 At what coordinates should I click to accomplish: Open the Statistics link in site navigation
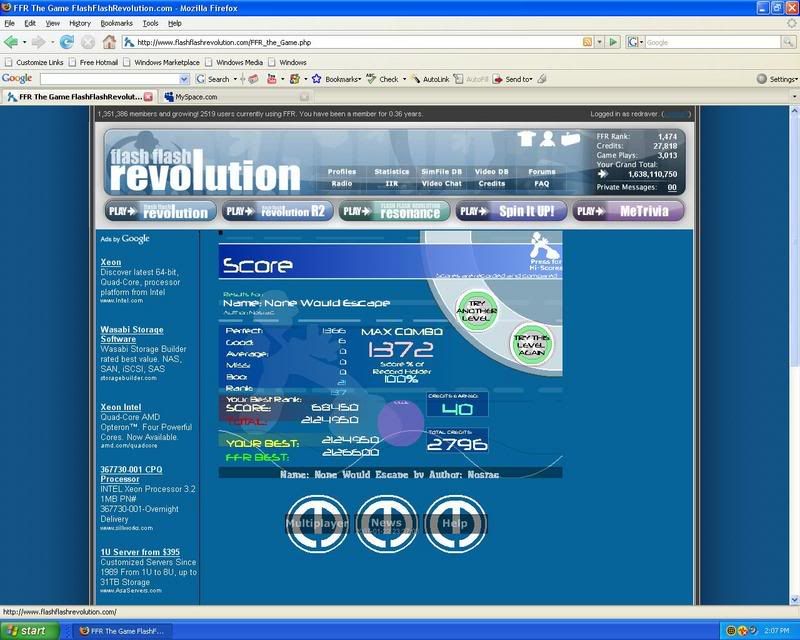[392, 172]
